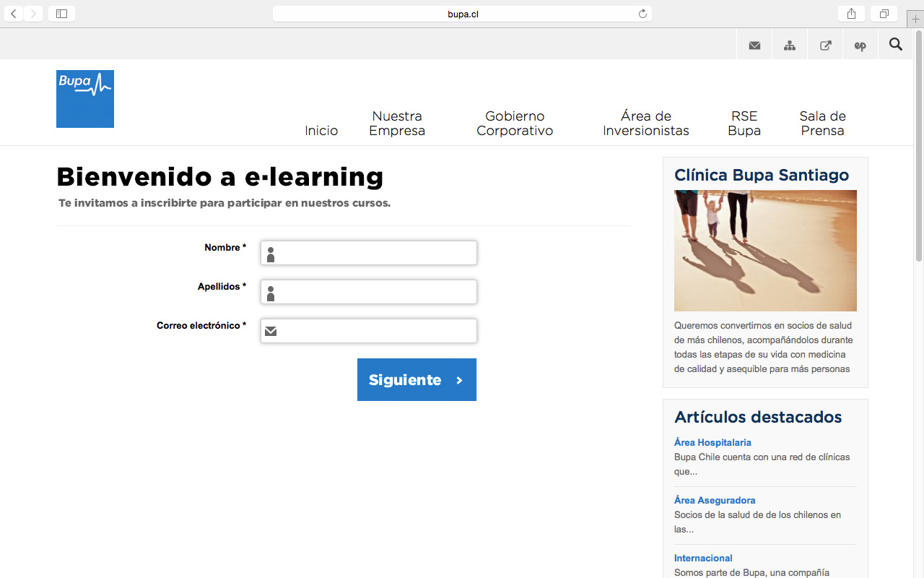Image resolution: width=924 pixels, height=578 pixels.
Task: Open the Safari share button
Action: click(852, 14)
